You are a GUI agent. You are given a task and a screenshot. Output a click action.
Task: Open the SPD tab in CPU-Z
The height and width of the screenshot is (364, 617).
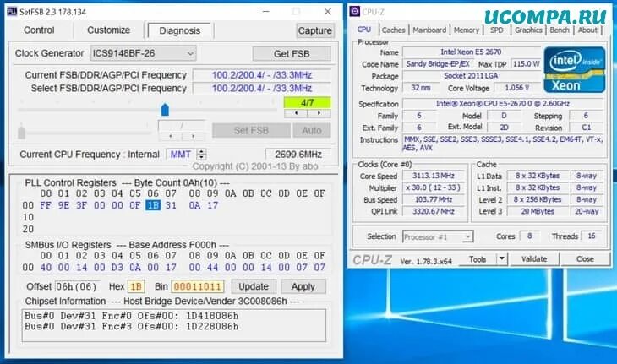[x=497, y=30]
